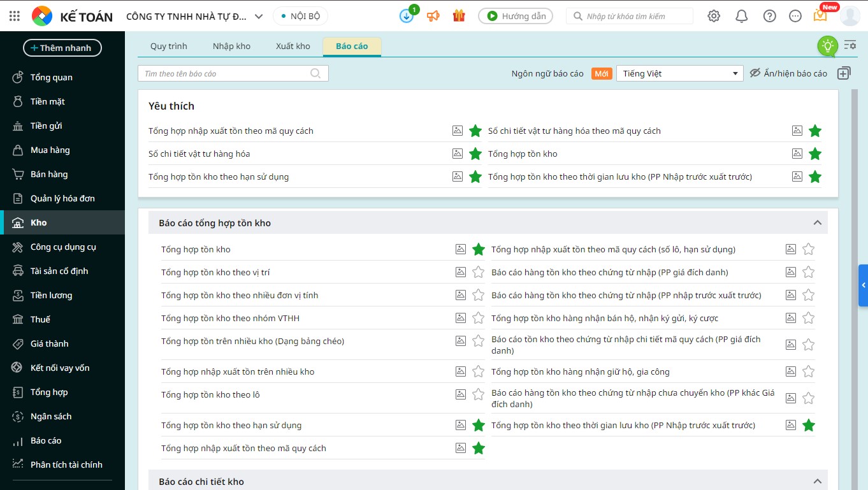Screen dimensions: 868x490
Task: Click the help question mark icon
Action: point(770,16)
